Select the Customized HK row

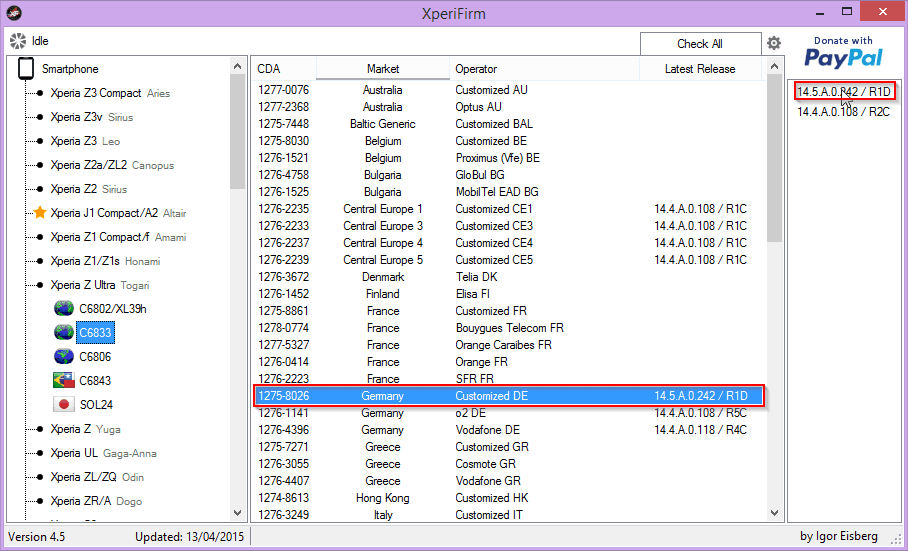(508, 498)
